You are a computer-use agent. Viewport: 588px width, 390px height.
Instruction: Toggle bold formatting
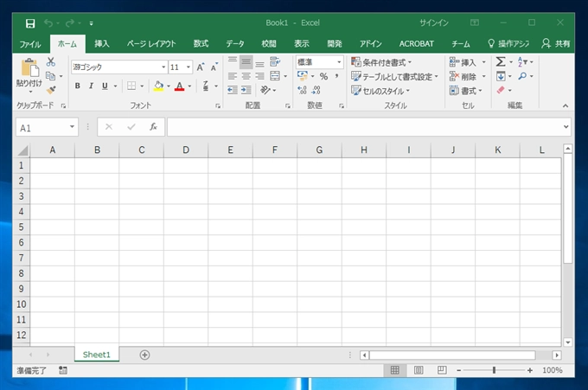[x=77, y=86]
